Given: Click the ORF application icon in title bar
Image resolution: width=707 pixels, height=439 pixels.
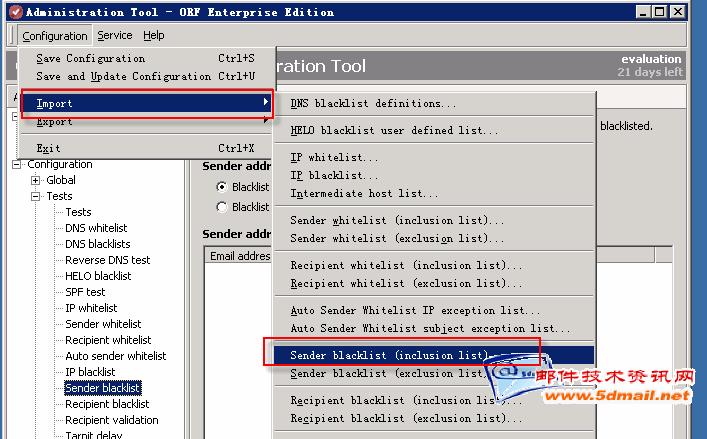Looking at the screenshot, I should (13, 12).
